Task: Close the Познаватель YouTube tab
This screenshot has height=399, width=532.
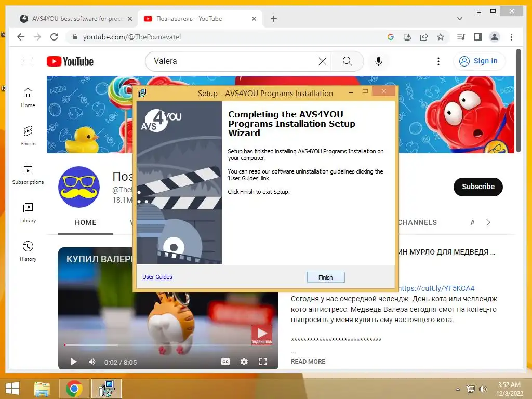Action: pyautogui.click(x=254, y=19)
